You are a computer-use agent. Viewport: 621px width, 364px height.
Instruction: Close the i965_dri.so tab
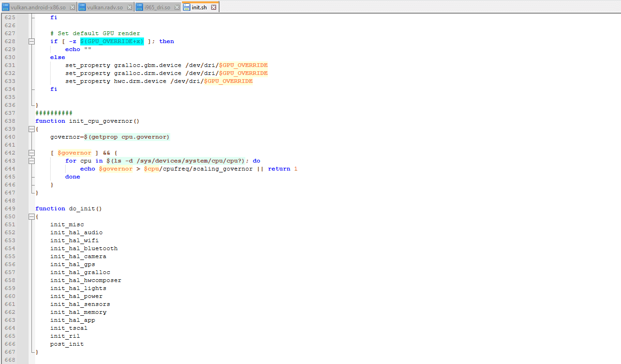point(177,7)
